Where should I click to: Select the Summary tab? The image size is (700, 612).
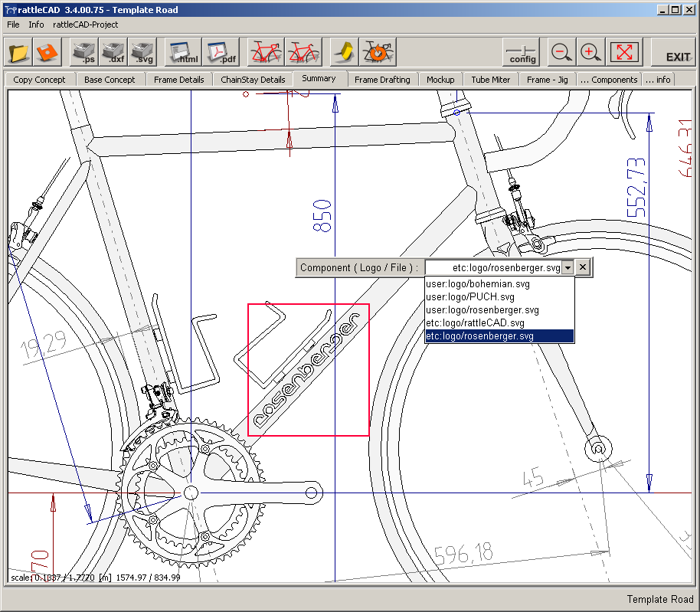319,78
